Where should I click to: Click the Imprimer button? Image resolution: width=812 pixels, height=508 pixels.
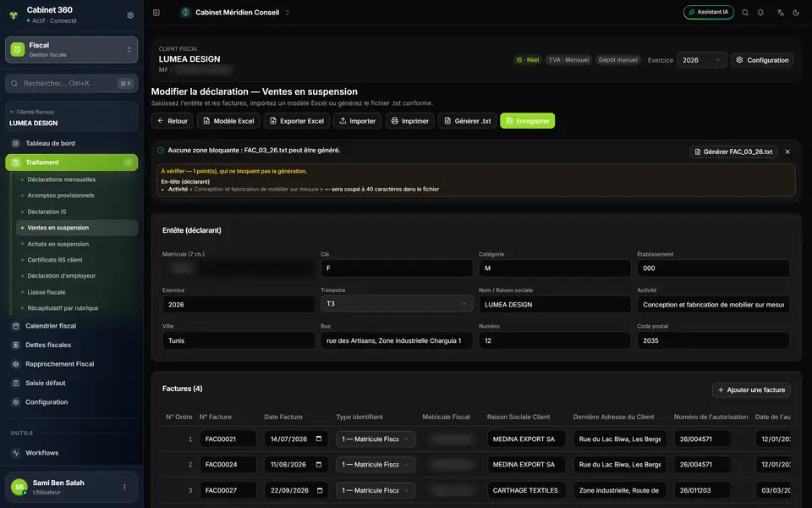click(410, 121)
